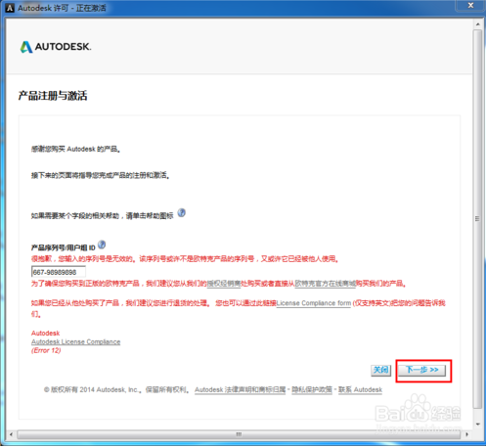This screenshot has height=448, width=486.
Task: Click the help icon next to 产品序列号/用户组 ID
Action: tap(102, 245)
